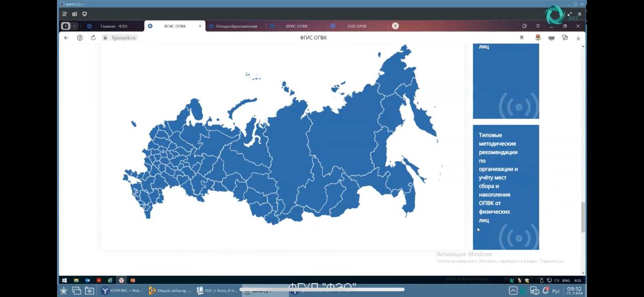Open 'FEO_U-Rules_Prin...' taskbar item
This screenshot has height=297, width=644.
216,290
